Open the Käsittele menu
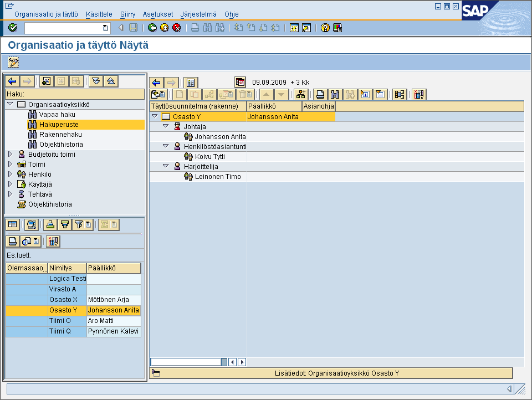This screenshot has height=400, width=532. tap(99, 14)
